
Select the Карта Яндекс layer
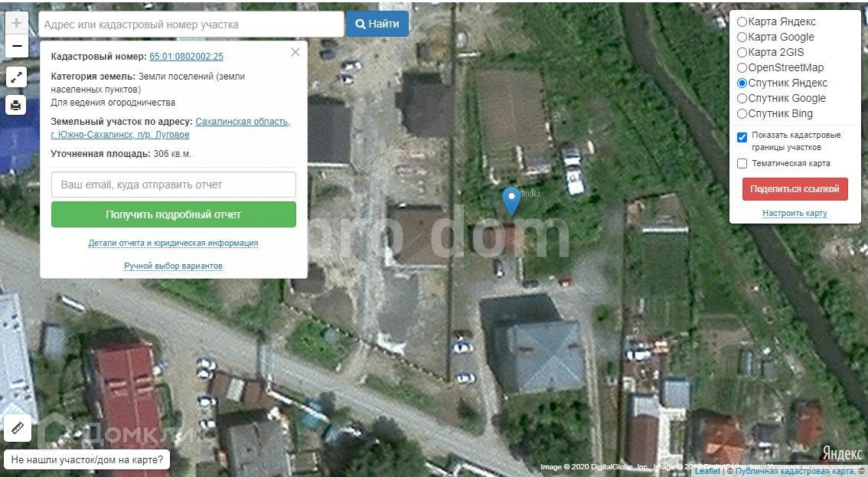(x=742, y=22)
